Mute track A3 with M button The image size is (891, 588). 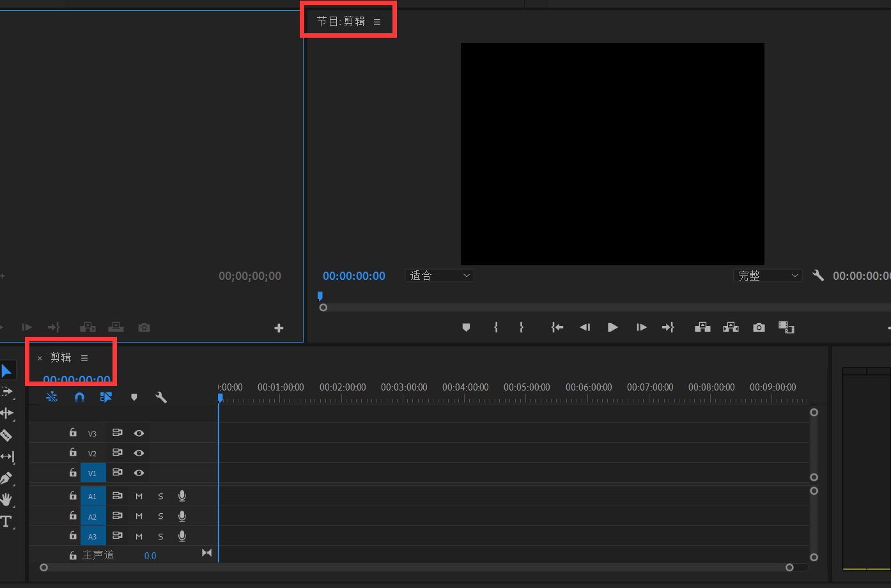[x=139, y=536]
